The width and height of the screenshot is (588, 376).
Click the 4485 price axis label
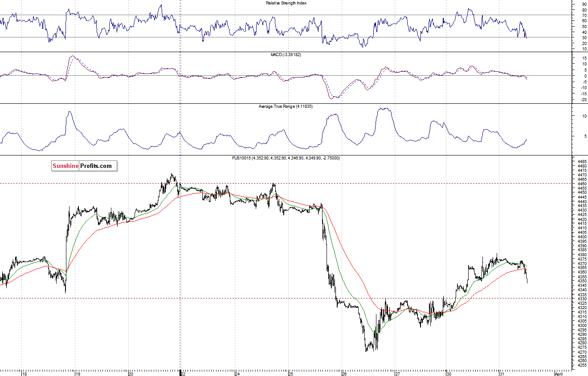(x=581, y=162)
